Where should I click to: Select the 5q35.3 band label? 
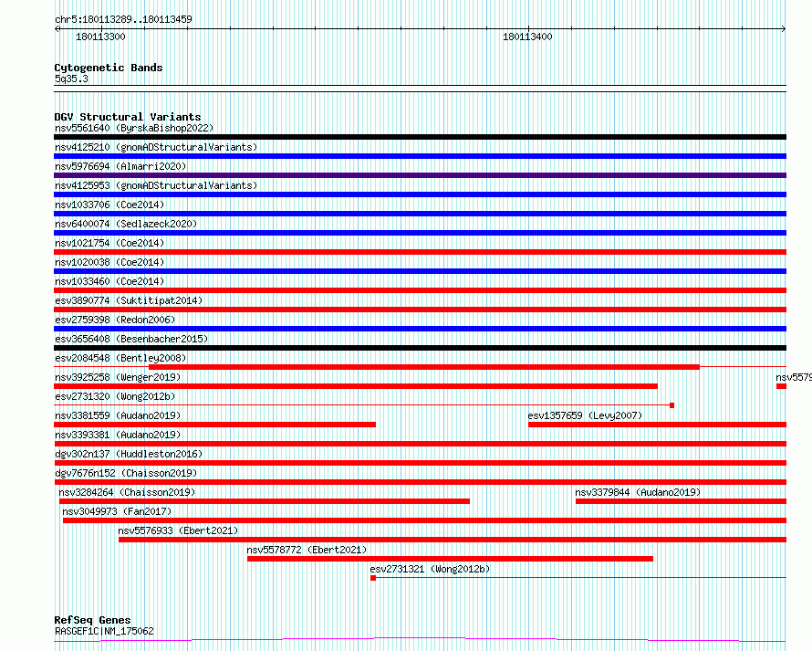pyautogui.click(x=71, y=79)
